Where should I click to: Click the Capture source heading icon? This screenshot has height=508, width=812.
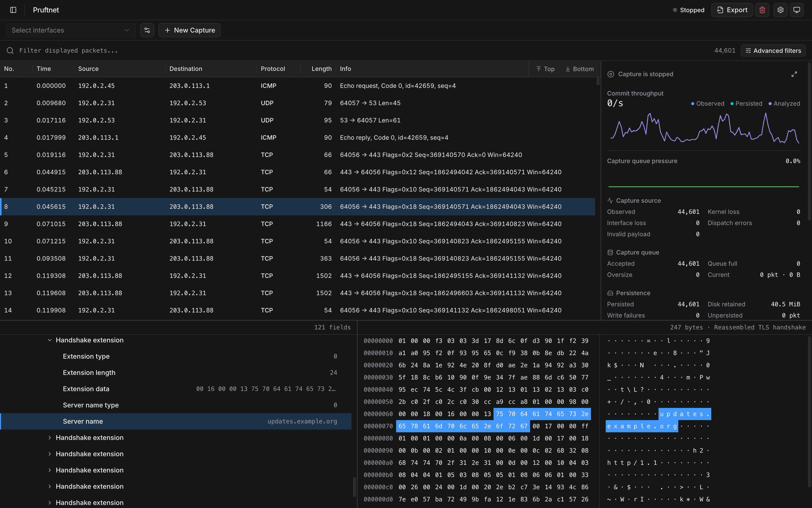point(610,201)
